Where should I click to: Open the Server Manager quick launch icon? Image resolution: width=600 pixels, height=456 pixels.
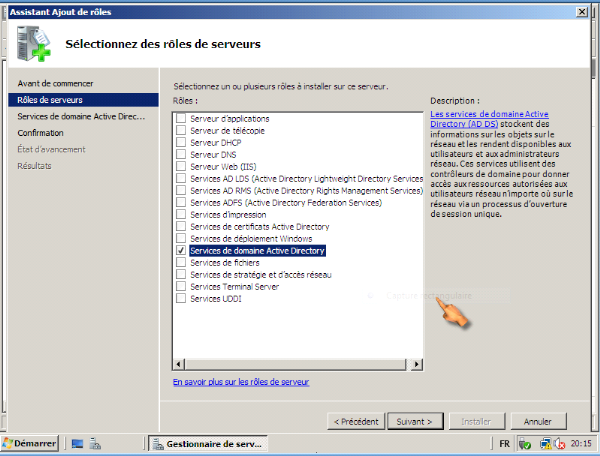click(95, 444)
